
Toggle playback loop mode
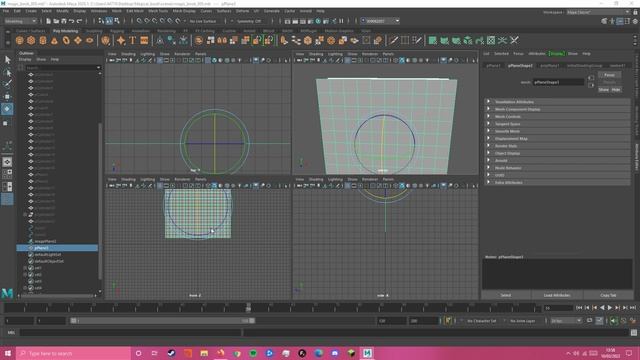pyautogui.click(x=589, y=321)
